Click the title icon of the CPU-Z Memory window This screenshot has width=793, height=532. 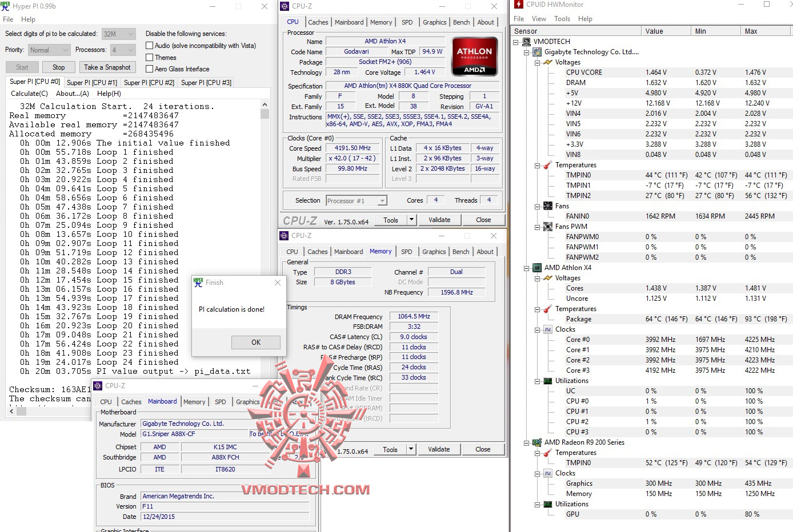tap(284, 236)
